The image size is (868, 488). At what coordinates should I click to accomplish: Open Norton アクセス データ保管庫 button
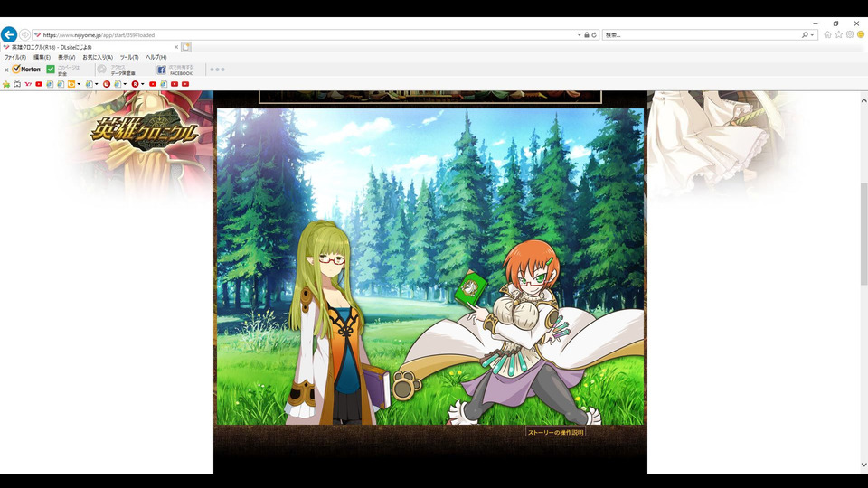[x=117, y=70]
